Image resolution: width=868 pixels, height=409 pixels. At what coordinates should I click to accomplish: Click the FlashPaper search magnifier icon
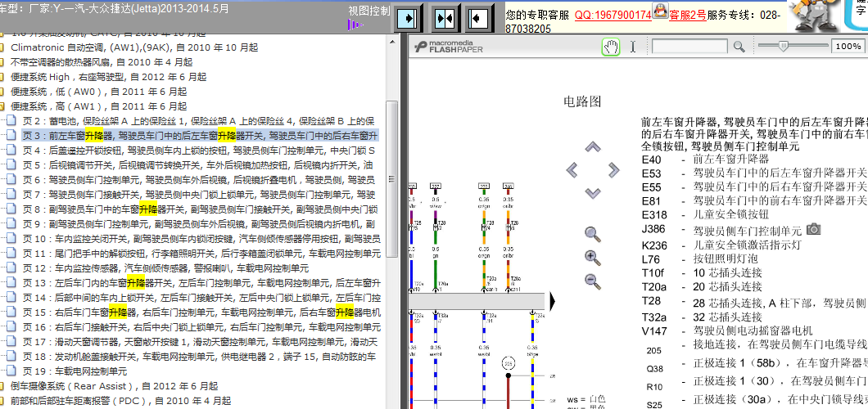click(739, 47)
